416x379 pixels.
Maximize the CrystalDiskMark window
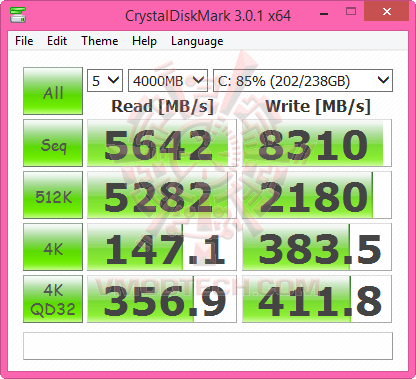click(351, 12)
